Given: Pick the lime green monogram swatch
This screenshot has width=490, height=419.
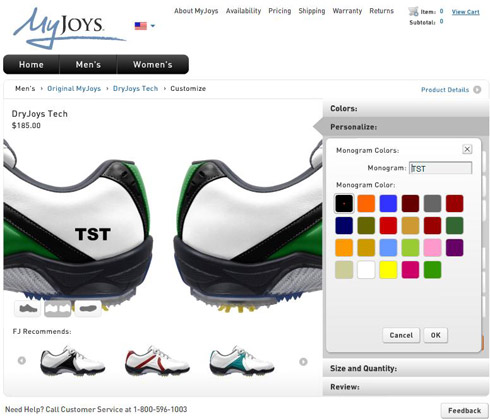Looking at the screenshot, I should (x=410, y=248).
